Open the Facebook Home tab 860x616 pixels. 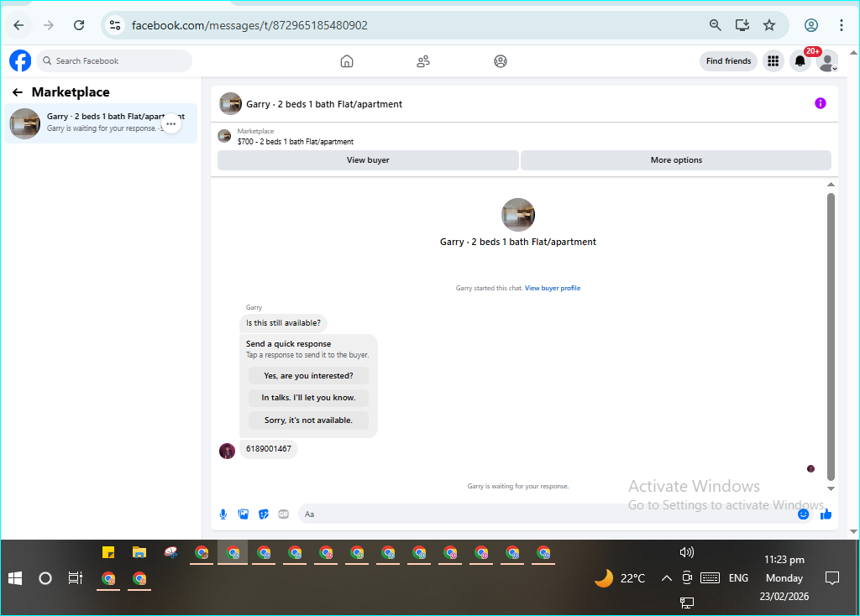tap(347, 60)
